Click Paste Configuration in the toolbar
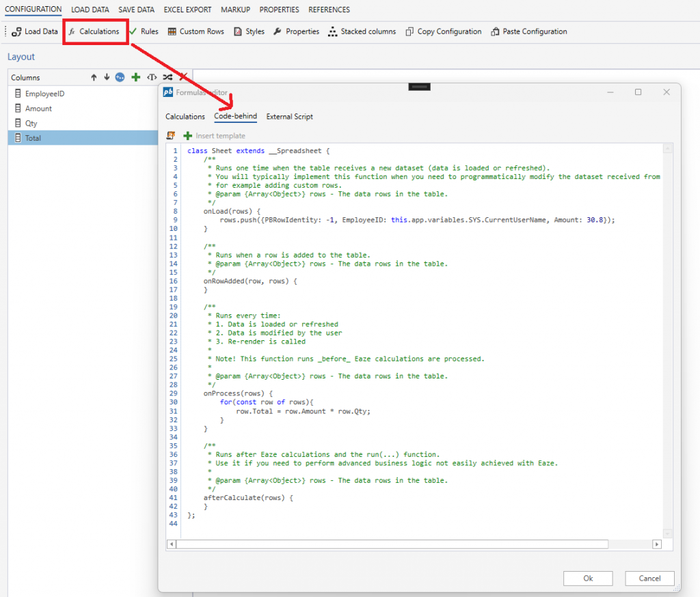 529,31
